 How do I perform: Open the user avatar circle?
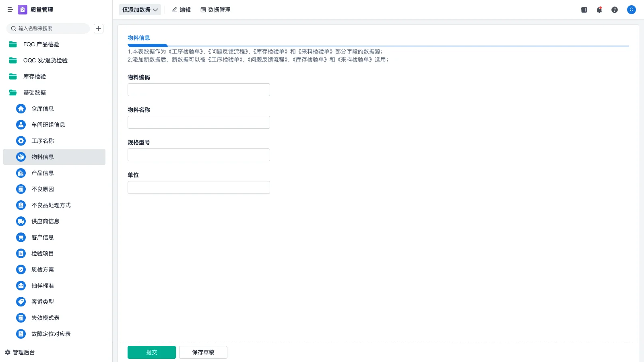(631, 10)
